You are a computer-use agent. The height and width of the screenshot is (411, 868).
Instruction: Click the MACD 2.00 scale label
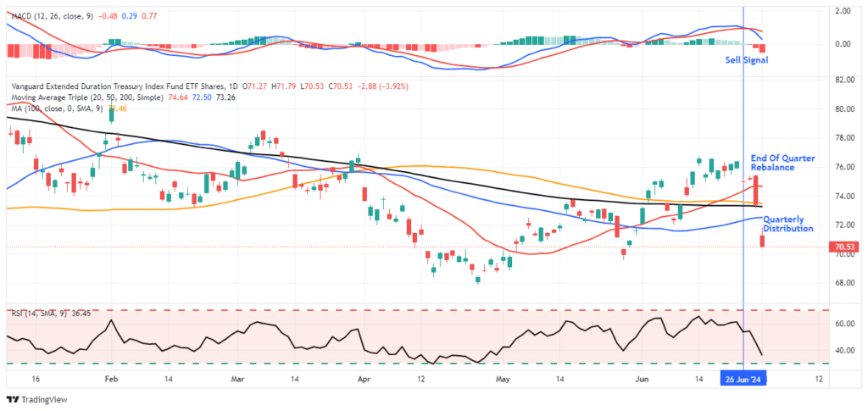point(843,11)
